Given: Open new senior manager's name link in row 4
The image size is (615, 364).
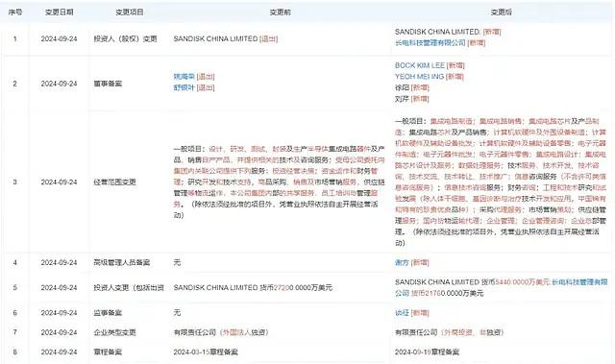Looking at the screenshot, I should [x=402, y=262].
